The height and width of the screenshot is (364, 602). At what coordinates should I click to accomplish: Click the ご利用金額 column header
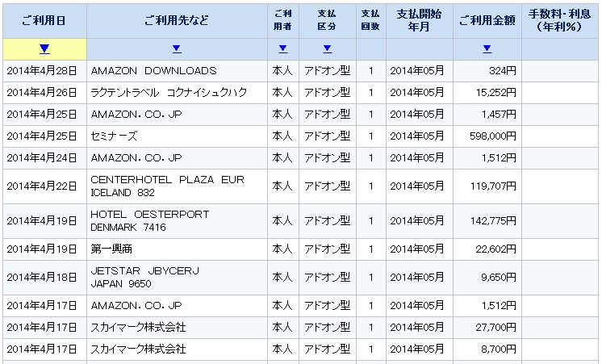(487, 21)
